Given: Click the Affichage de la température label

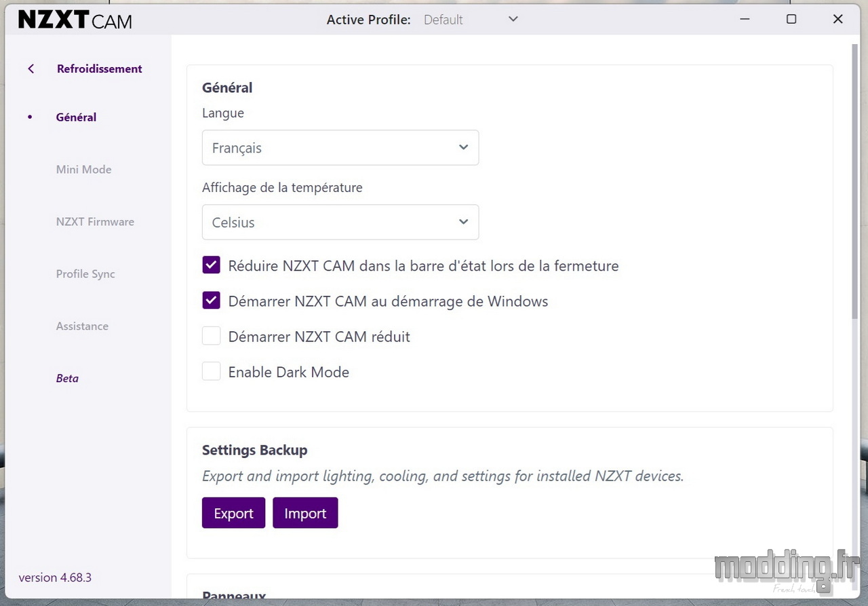Looking at the screenshot, I should [282, 187].
